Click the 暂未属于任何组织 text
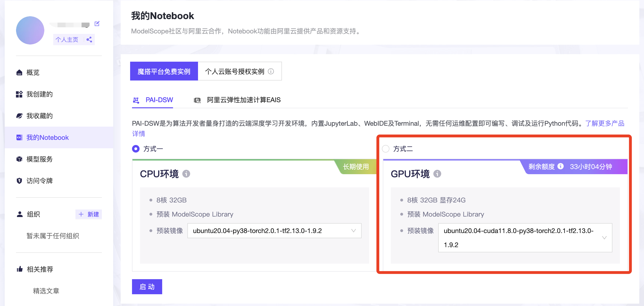Screen dimensions: 644x306 53,236
